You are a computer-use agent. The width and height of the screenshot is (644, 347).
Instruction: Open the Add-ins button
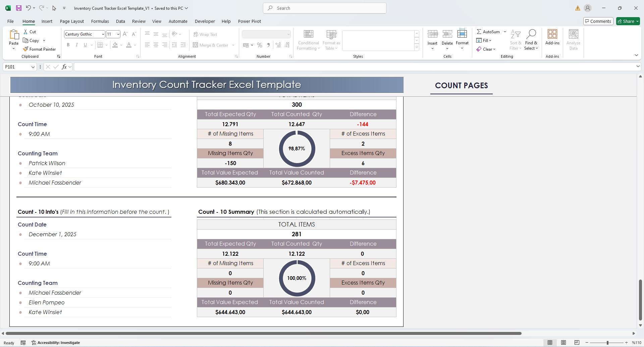point(552,37)
